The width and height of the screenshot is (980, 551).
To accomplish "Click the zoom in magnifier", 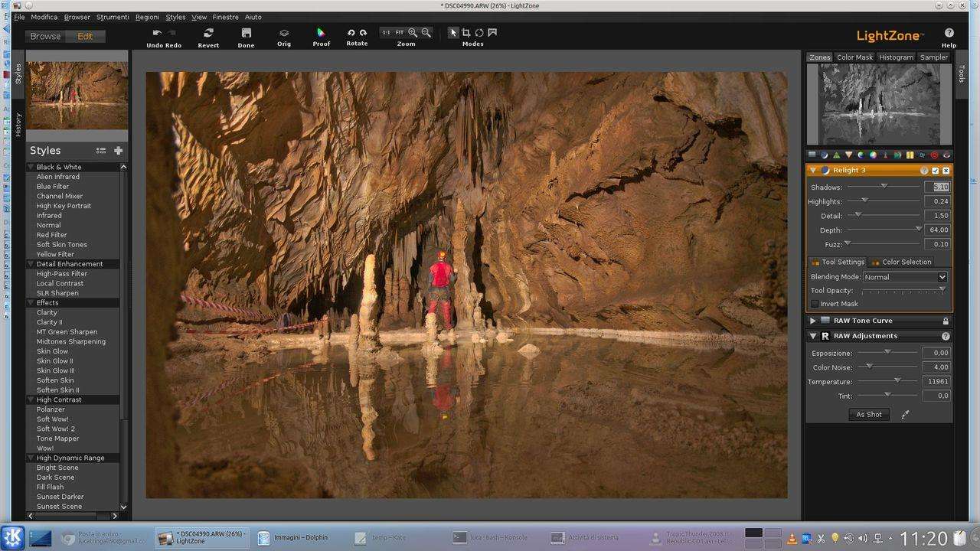I will point(413,33).
